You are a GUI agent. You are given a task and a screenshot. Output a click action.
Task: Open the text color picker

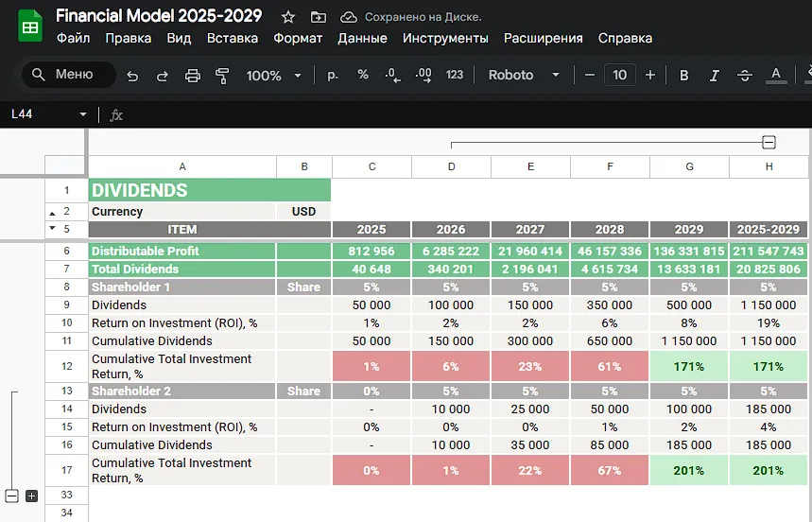(776, 76)
